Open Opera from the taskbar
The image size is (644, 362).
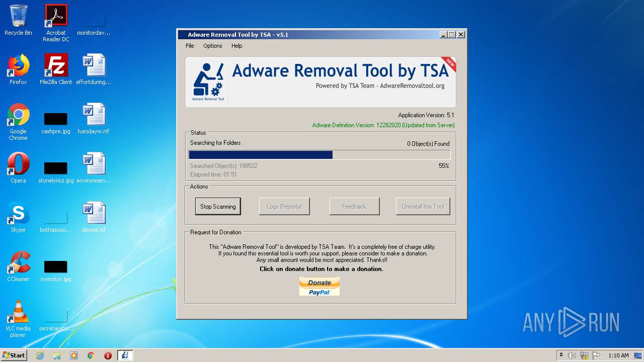point(108,355)
